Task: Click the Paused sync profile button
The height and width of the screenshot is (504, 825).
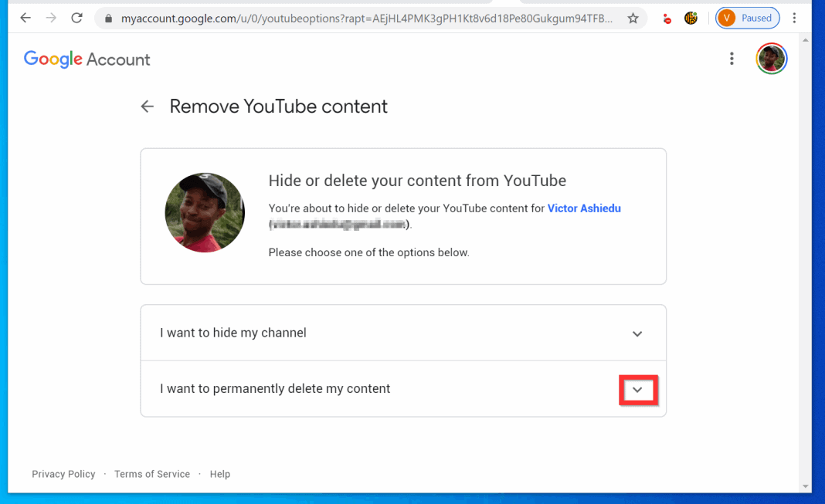Action: click(x=747, y=18)
